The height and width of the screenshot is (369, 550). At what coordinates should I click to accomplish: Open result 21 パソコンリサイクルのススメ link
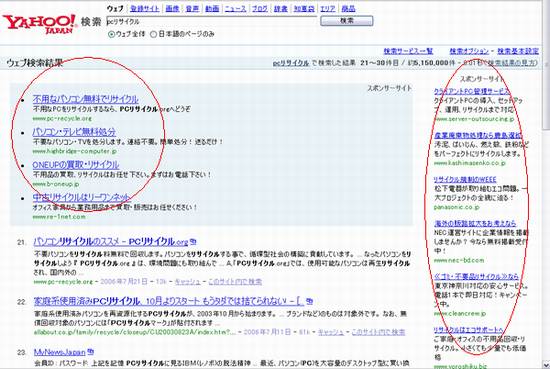[x=111, y=242]
